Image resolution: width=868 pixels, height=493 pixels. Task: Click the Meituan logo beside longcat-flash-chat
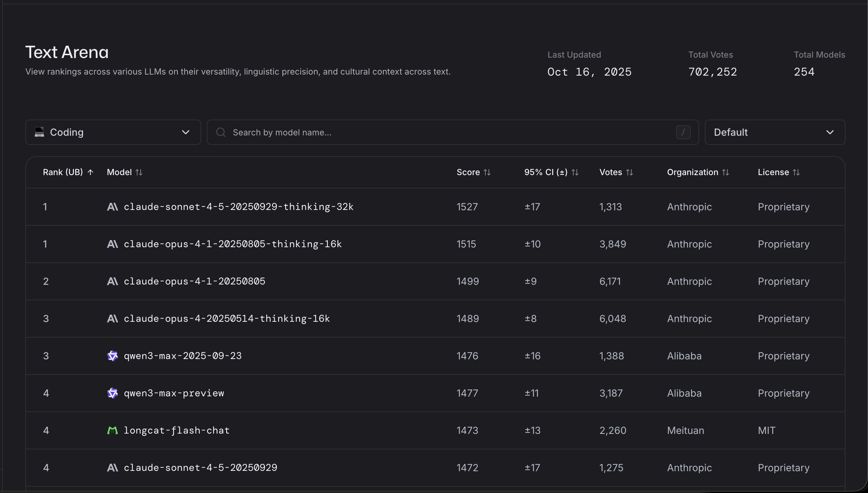click(112, 430)
